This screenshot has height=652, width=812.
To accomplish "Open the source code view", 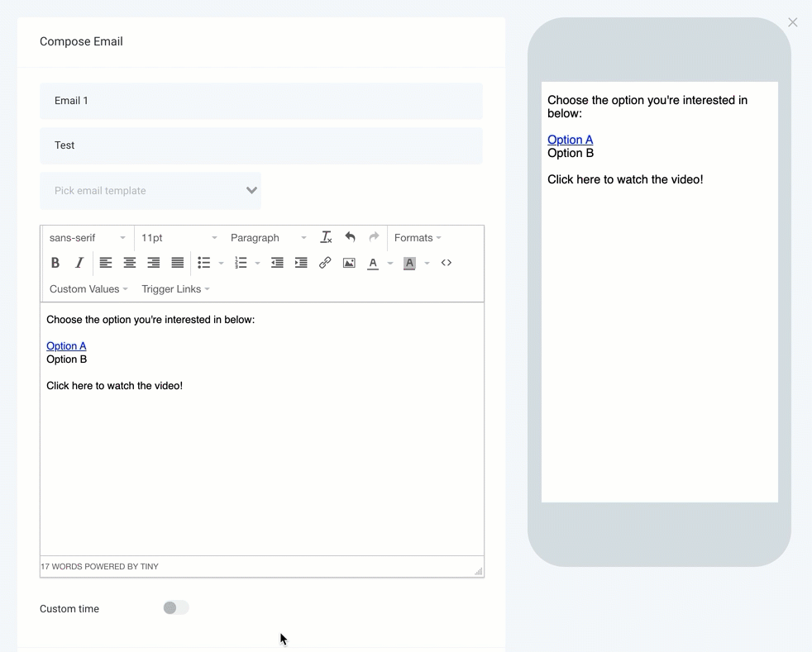I will (x=447, y=263).
